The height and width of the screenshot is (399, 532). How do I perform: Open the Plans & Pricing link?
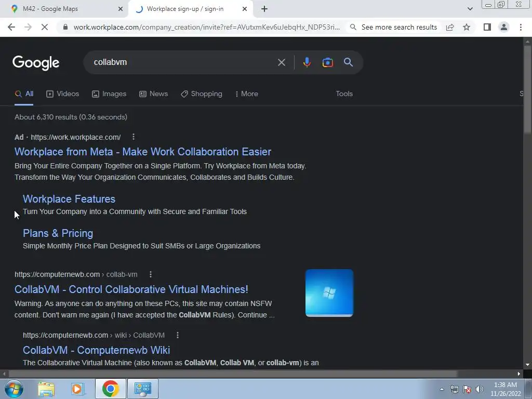coord(58,233)
